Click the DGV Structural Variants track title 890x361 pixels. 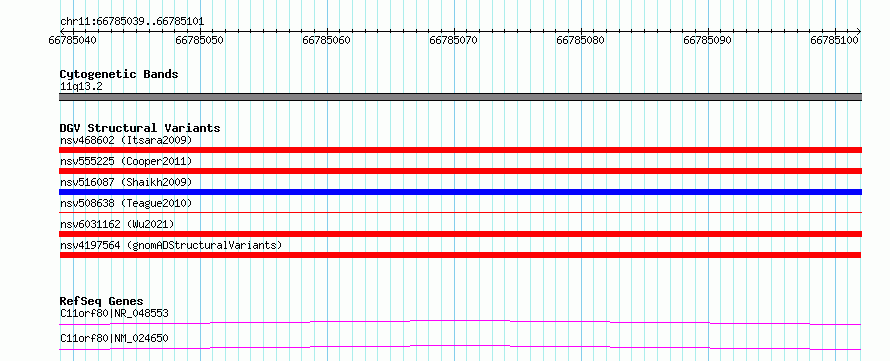pos(140,128)
